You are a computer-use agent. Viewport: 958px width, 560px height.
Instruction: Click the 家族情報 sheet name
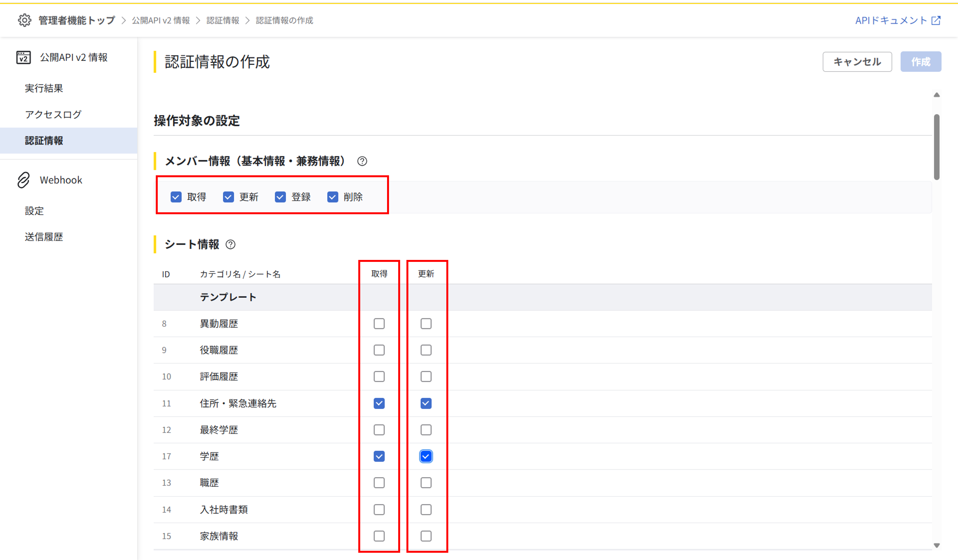219,536
